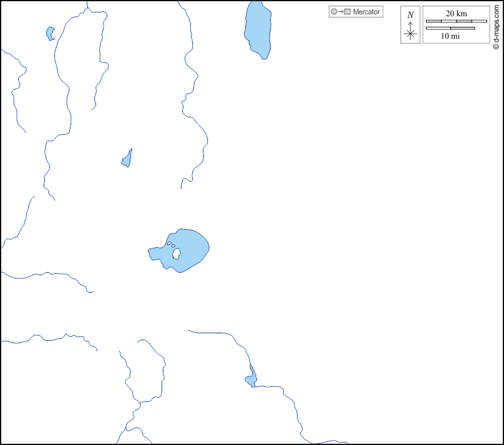Click the largest island inside the central lake
This screenshot has height=445, width=504.
(x=177, y=253)
